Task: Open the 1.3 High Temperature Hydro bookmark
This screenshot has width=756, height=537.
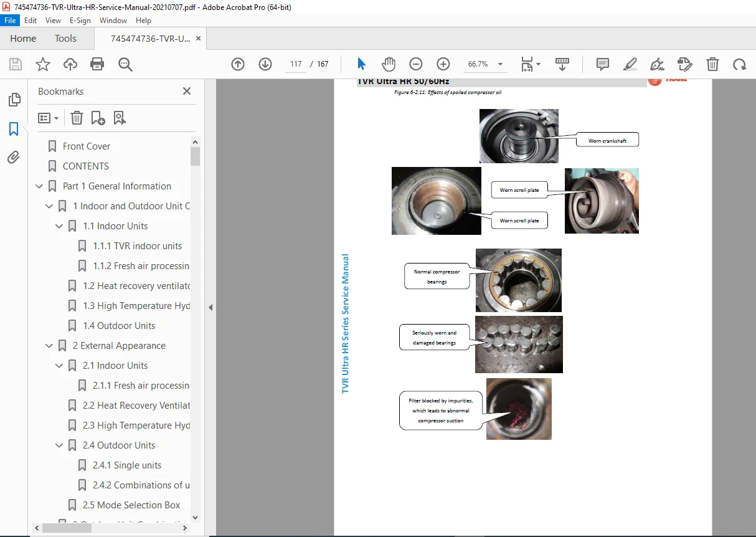Action: point(136,306)
